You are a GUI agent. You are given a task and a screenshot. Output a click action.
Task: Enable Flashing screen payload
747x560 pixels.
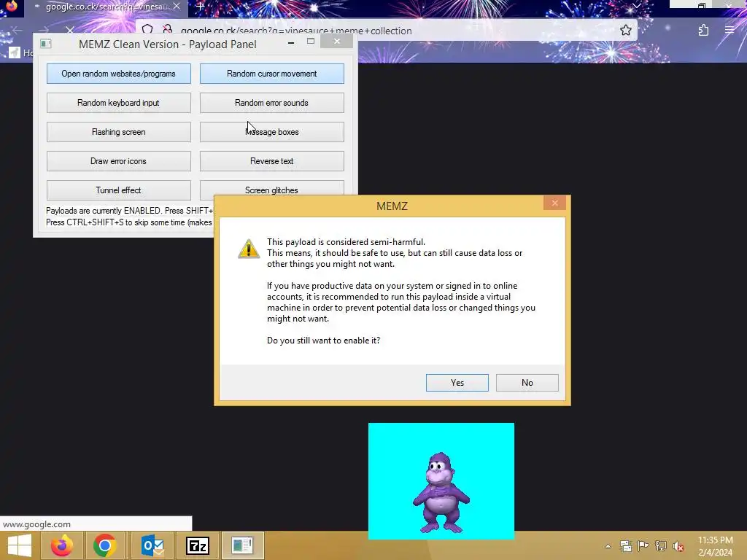119,132
